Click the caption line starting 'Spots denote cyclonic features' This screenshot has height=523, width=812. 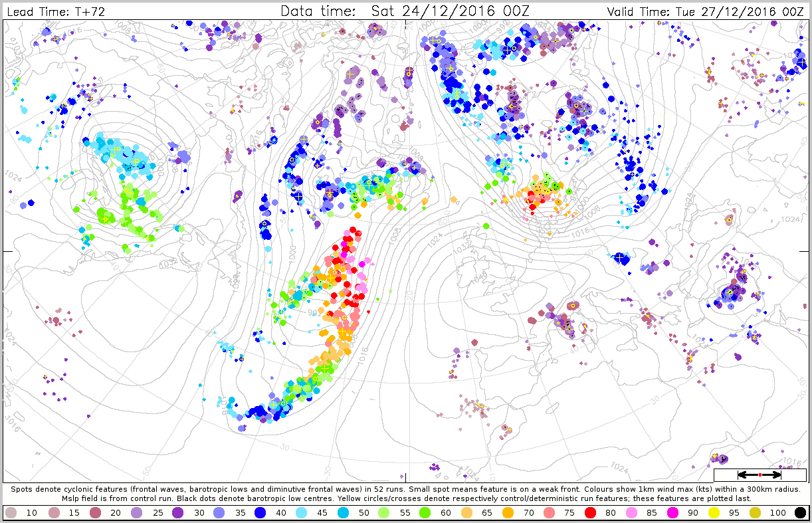406,488
